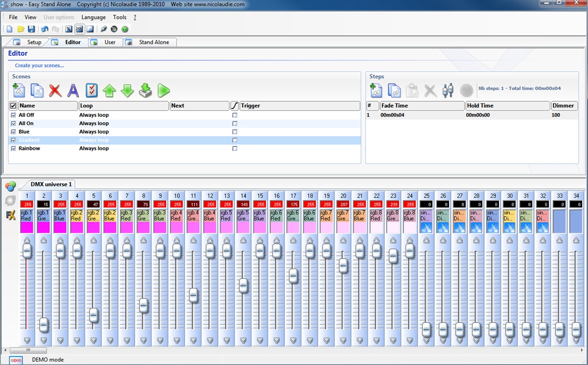The image size is (588, 365).
Task: Click the down arrow below channel 1 fader
Action: pyautogui.click(x=27, y=340)
